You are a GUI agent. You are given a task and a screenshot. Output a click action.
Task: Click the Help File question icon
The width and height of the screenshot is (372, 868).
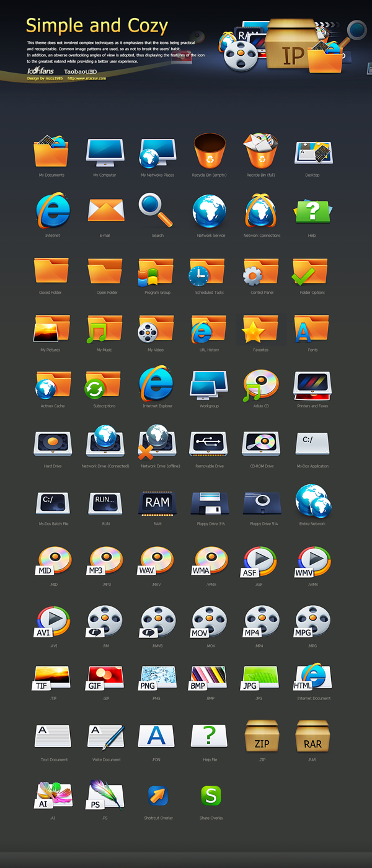point(209,736)
